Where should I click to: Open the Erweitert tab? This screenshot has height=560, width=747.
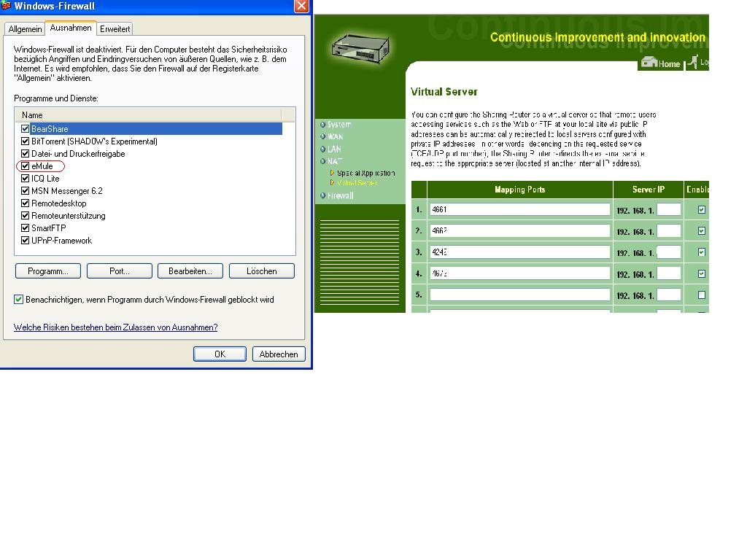pos(115,29)
